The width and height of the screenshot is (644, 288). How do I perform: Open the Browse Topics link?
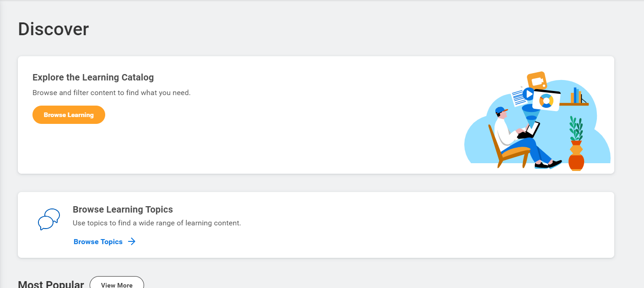point(98,242)
